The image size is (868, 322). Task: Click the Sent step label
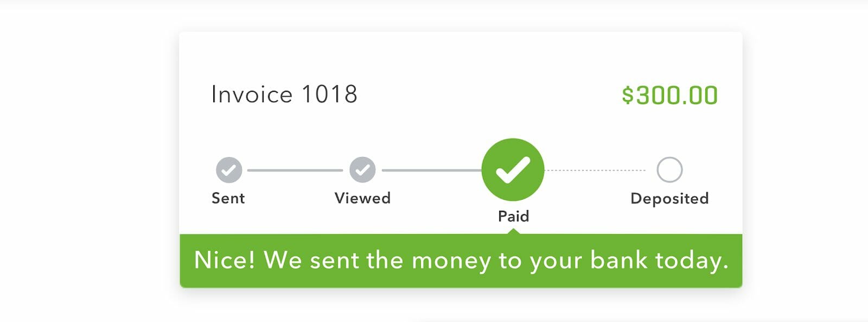228,198
